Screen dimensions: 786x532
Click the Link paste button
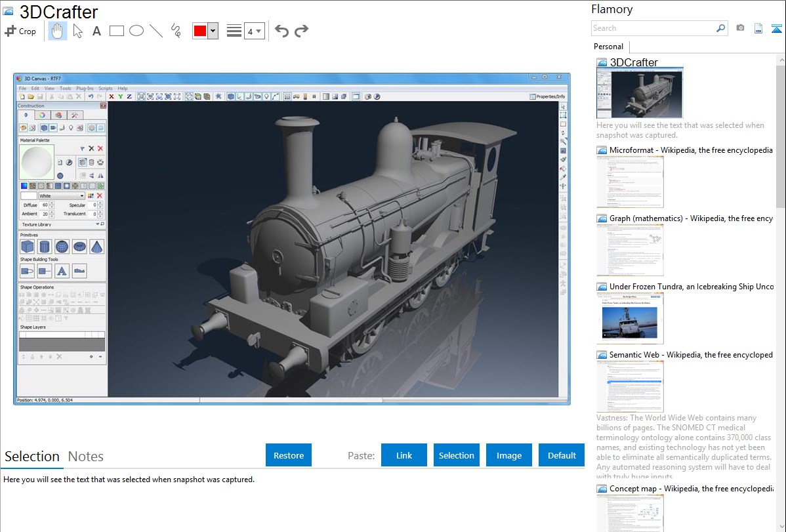[x=404, y=455]
